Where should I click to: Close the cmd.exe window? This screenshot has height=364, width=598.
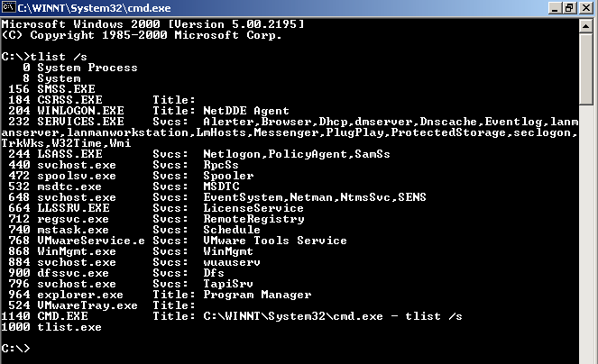point(585,8)
